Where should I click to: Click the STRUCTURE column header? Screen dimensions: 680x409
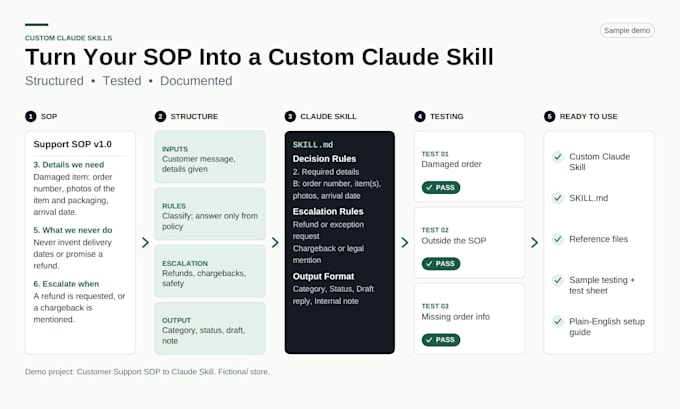[194, 116]
